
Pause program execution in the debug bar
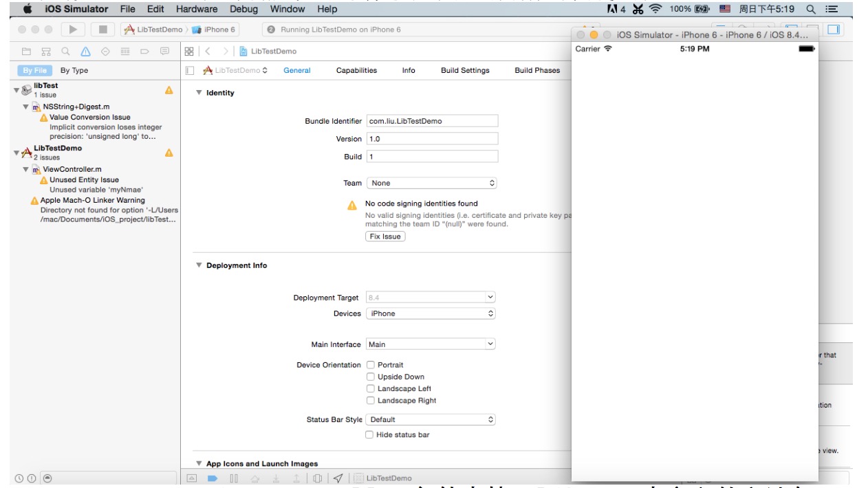coord(234,478)
